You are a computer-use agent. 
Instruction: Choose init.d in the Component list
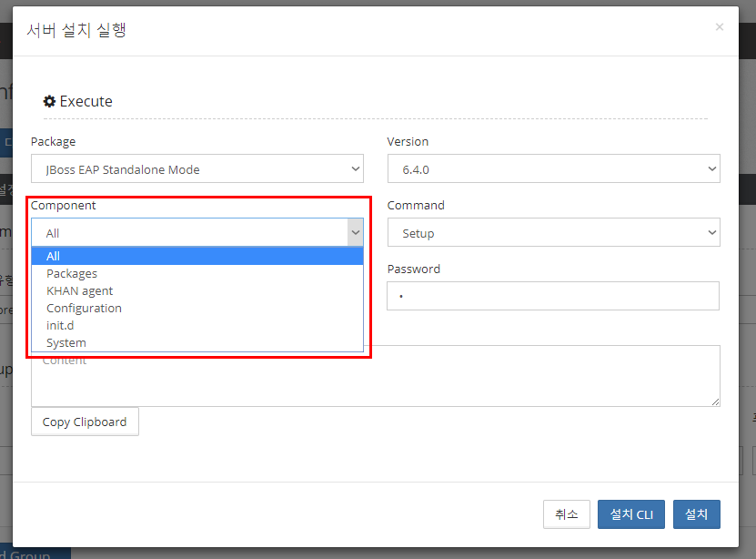pyautogui.click(x=61, y=326)
